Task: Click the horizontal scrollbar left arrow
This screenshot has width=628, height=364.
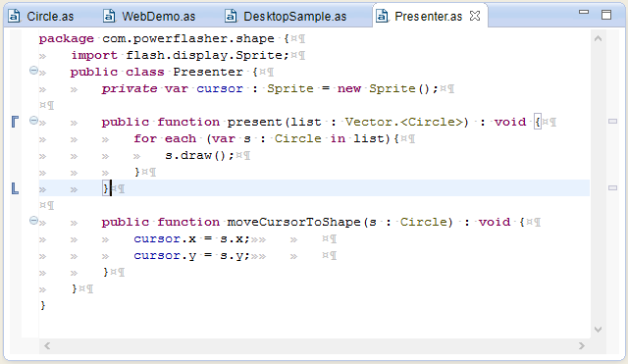Action: point(47,345)
